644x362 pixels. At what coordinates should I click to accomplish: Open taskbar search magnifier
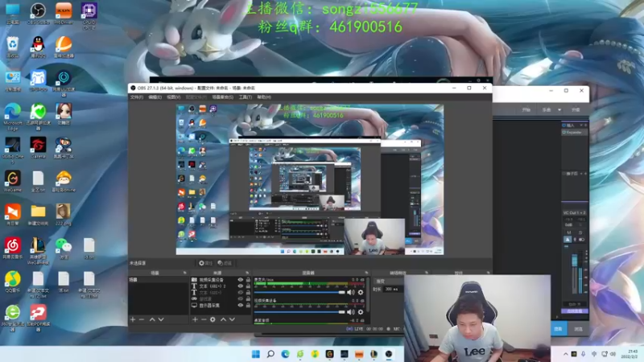pyautogui.click(x=270, y=354)
